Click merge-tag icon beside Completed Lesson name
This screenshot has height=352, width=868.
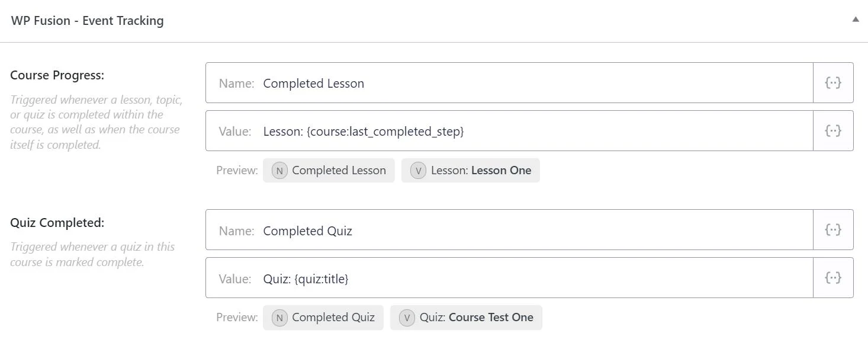click(833, 83)
